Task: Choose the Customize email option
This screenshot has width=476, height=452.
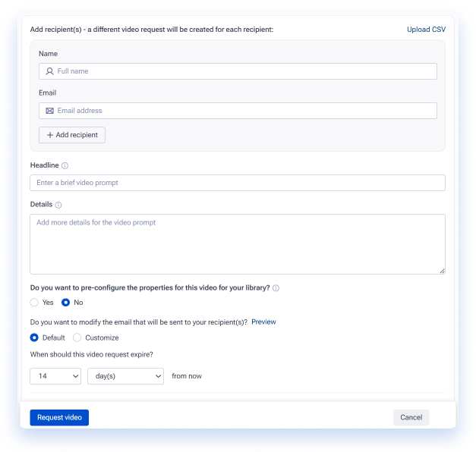Action: [x=77, y=337]
